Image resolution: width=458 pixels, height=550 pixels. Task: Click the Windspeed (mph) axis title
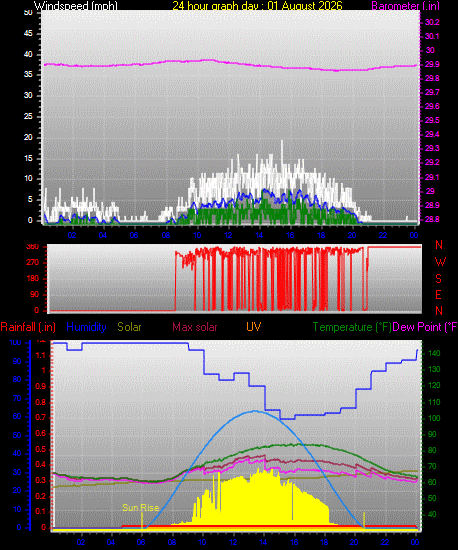[x=75, y=6]
